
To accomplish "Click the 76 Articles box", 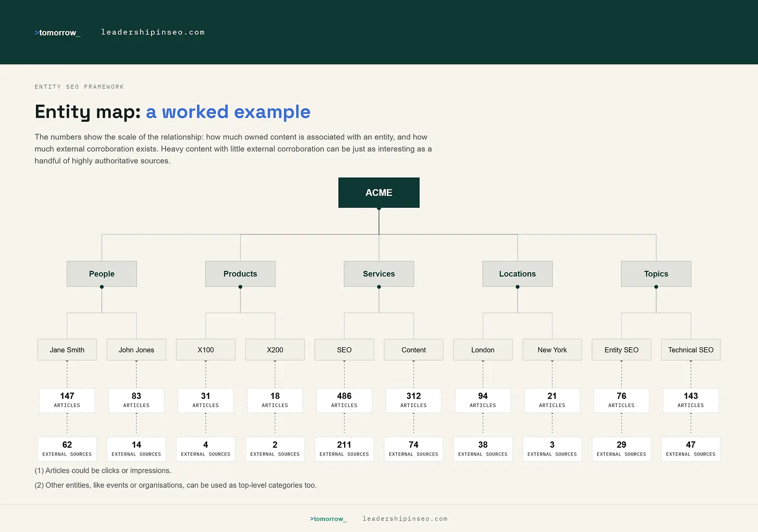I will pos(622,400).
